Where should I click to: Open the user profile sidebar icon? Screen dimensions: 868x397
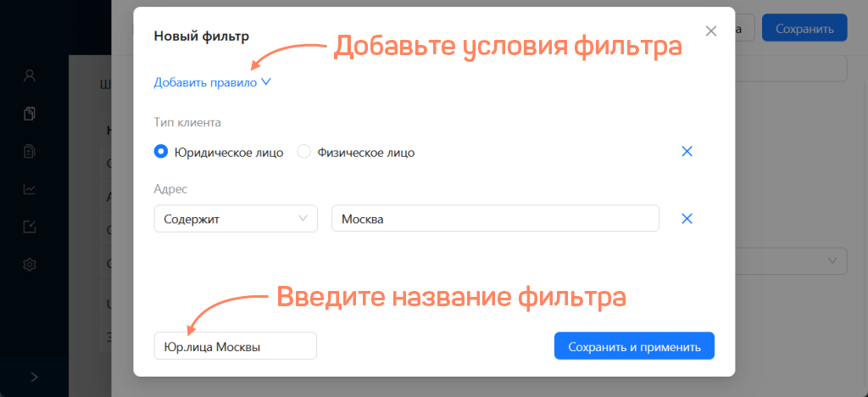[30, 75]
